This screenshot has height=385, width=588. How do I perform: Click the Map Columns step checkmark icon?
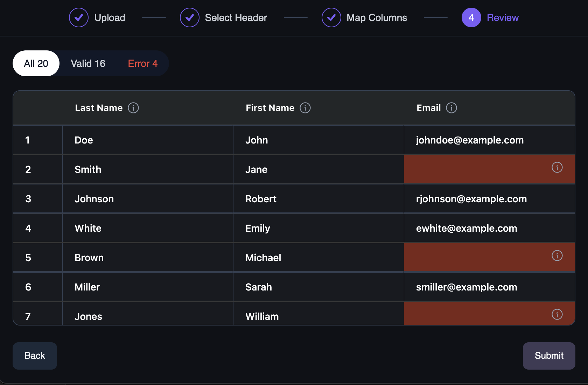coord(331,17)
